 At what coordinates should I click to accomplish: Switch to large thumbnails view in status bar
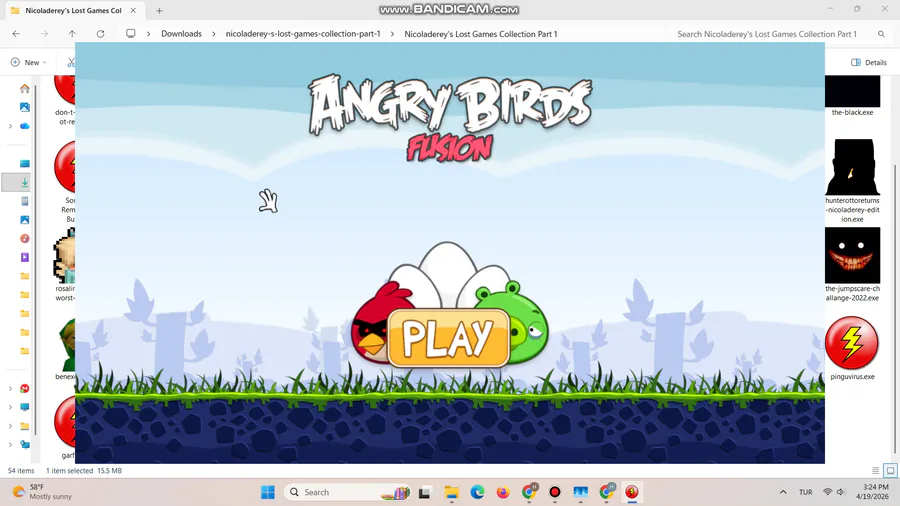coord(890,470)
